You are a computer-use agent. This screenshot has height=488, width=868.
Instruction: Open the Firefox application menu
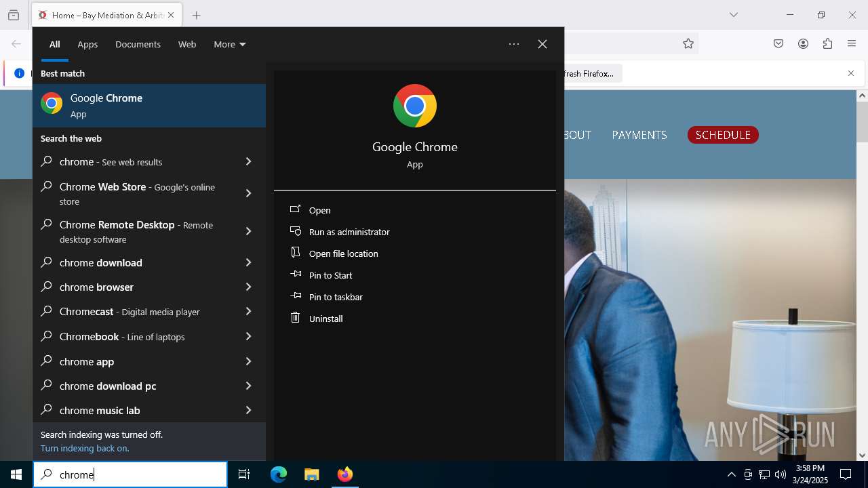[852, 43]
